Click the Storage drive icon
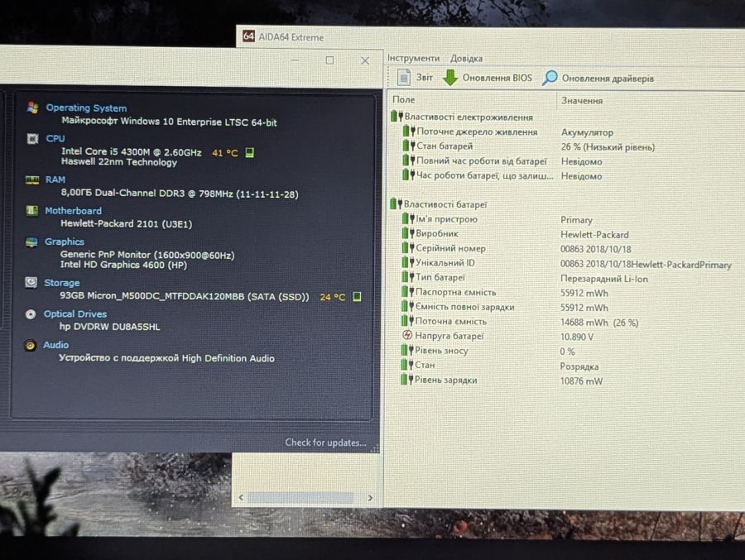 (31, 283)
